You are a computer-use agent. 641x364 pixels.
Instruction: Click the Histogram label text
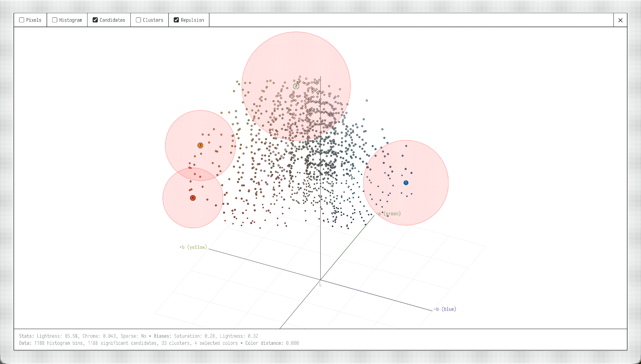pyautogui.click(x=71, y=20)
